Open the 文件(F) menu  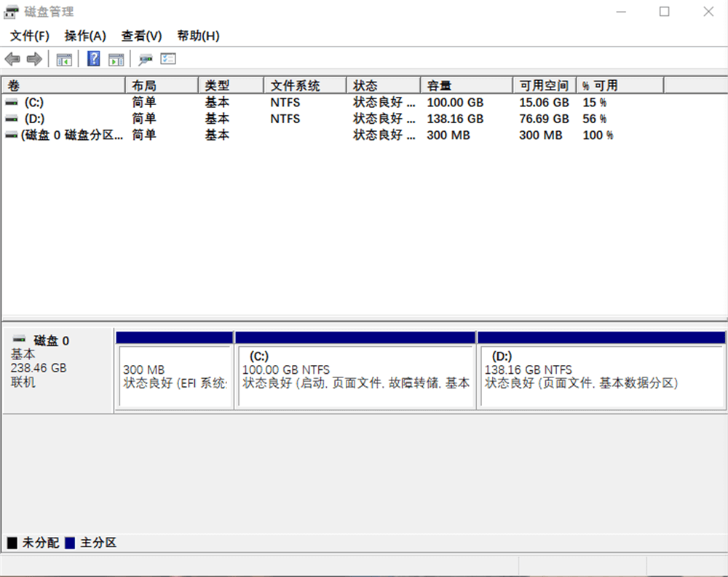(30, 36)
